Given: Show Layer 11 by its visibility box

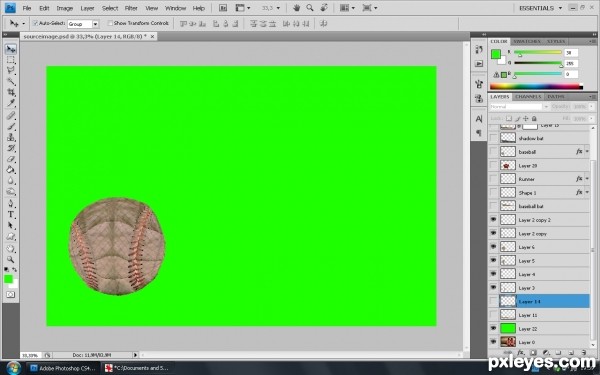Looking at the screenshot, I should (x=493, y=315).
